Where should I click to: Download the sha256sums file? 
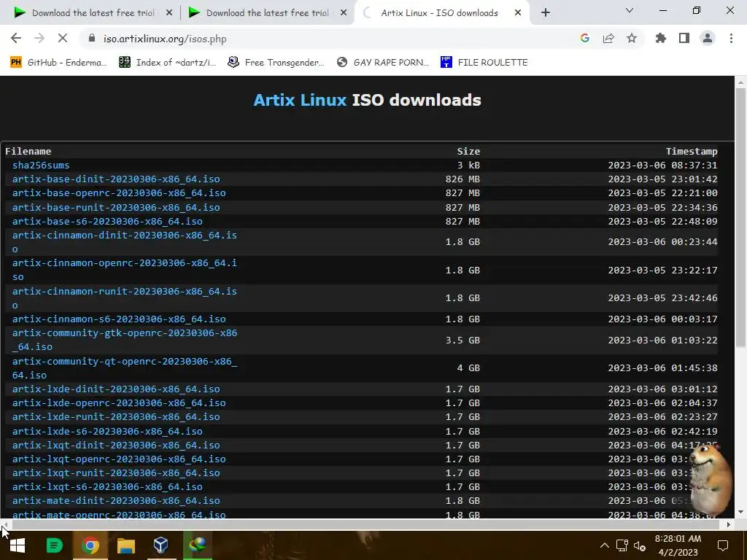click(41, 166)
